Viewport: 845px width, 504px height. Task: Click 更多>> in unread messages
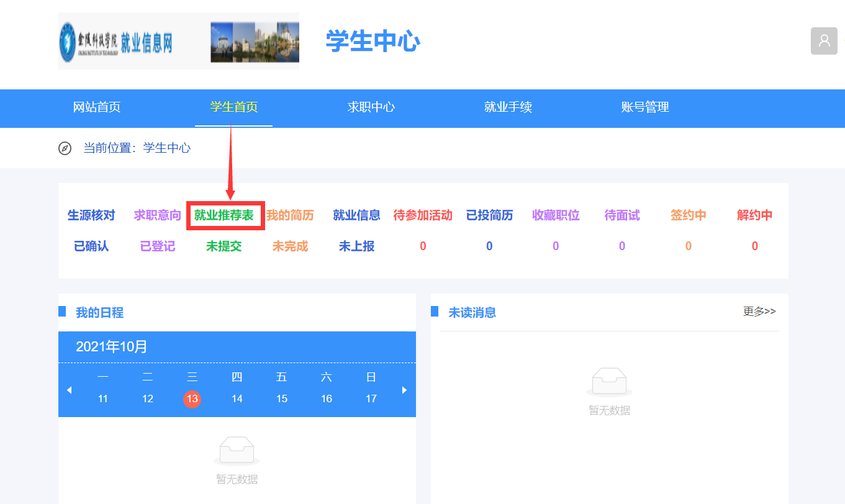759,312
